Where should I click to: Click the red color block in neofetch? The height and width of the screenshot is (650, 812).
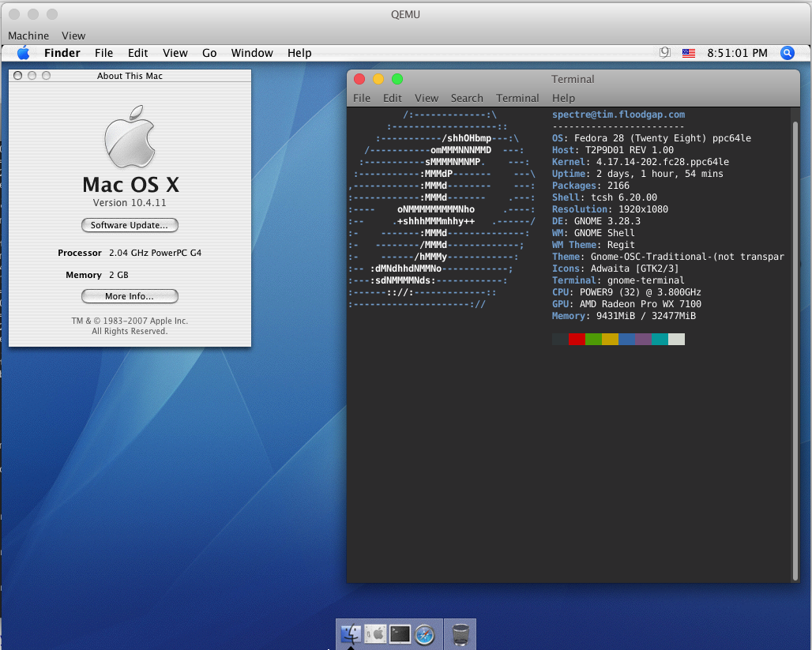coord(577,340)
